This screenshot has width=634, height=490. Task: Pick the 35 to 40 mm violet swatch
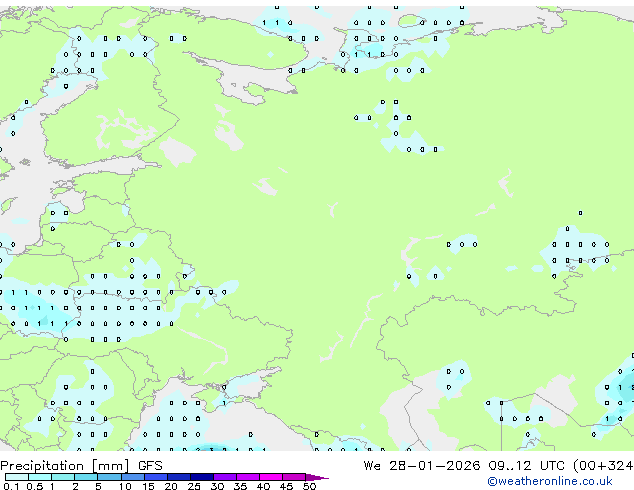pyautogui.click(x=247, y=477)
